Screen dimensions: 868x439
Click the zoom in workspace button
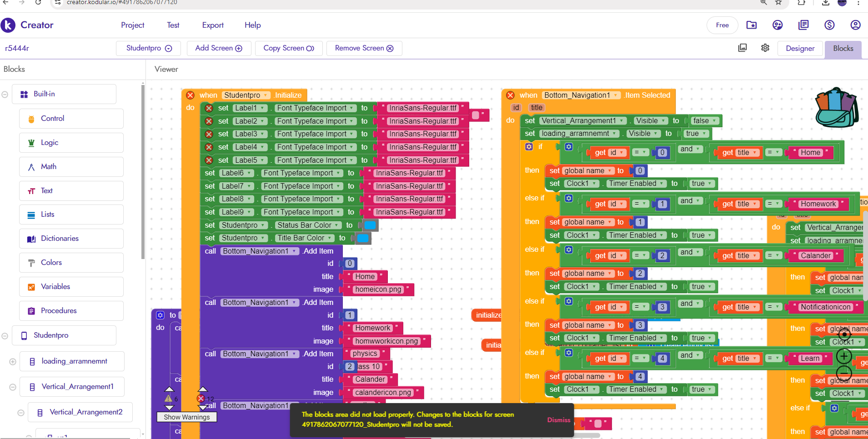(x=844, y=356)
